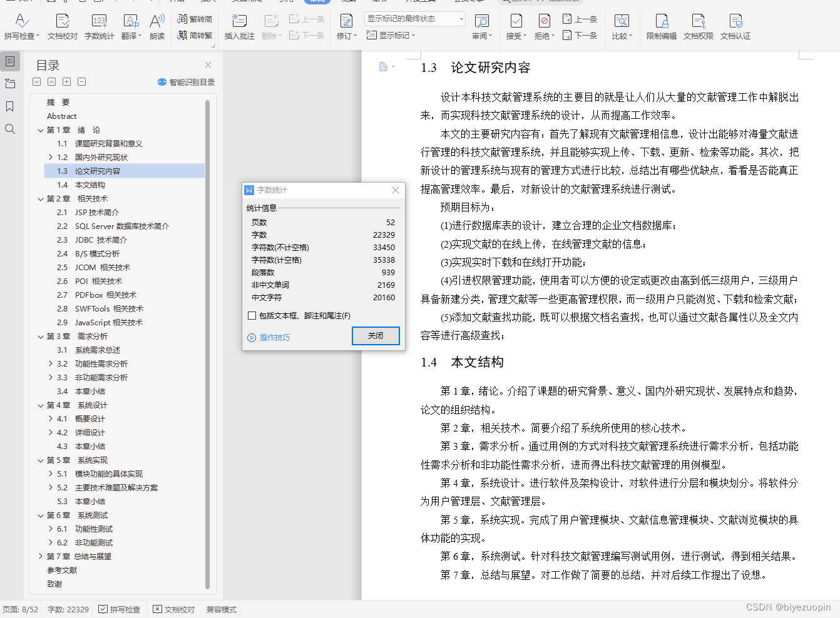This screenshot has height=618, width=840.
Task: Click the outline pane vertical scrollbar
Action: [x=207, y=344]
